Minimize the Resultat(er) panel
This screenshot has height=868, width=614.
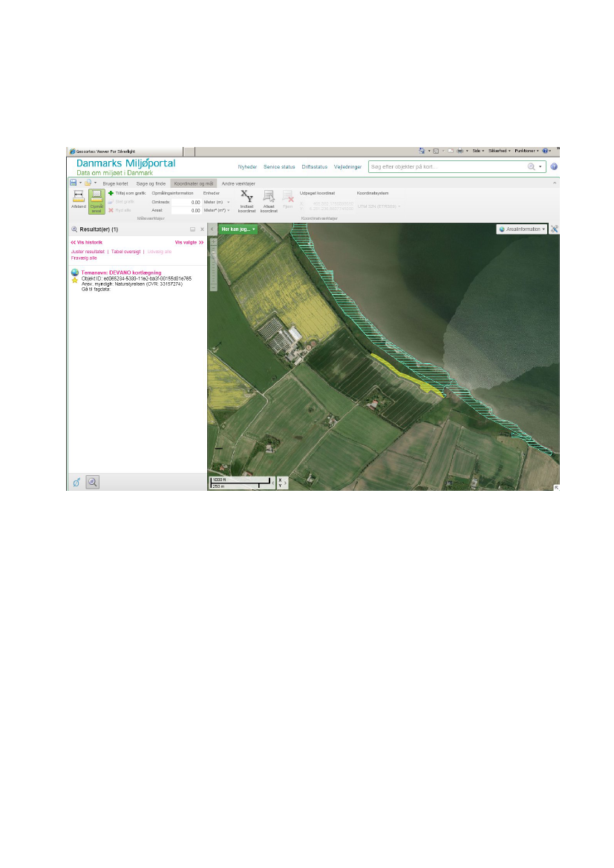[x=193, y=229]
